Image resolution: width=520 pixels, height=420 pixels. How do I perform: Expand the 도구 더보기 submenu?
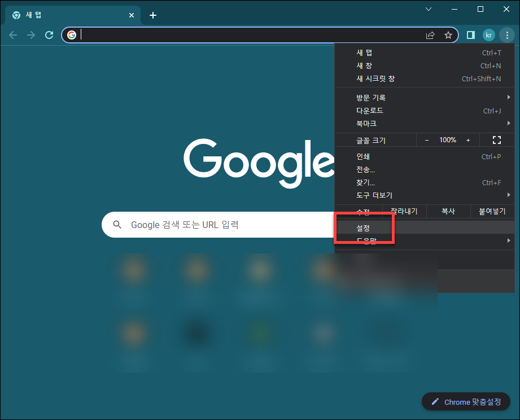[425, 195]
